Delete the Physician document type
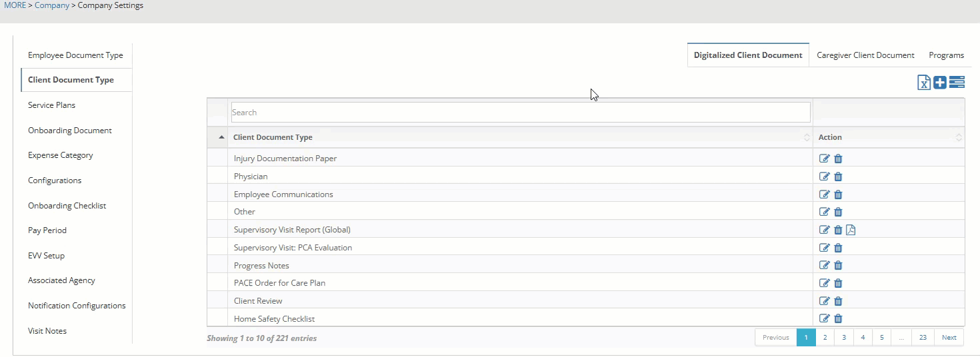Image resolution: width=980 pixels, height=357 pixels. pyautogui.click(x=838, y=177)
